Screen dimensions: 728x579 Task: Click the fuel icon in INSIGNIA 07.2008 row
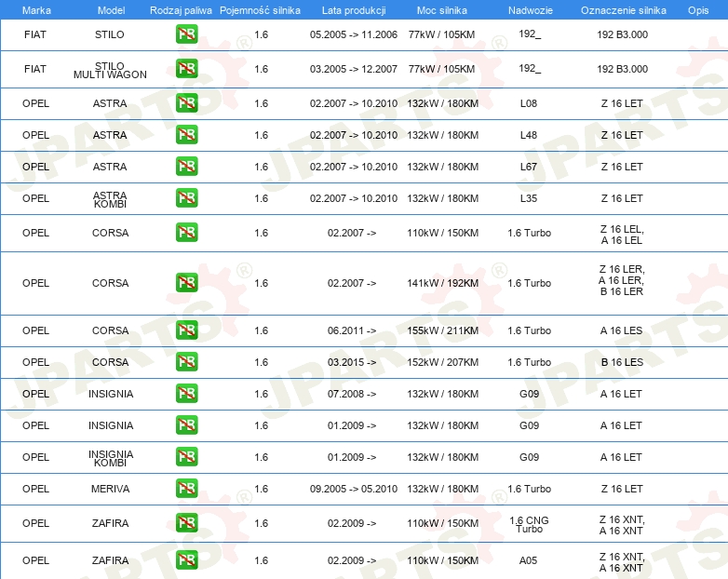pos(186,393)
